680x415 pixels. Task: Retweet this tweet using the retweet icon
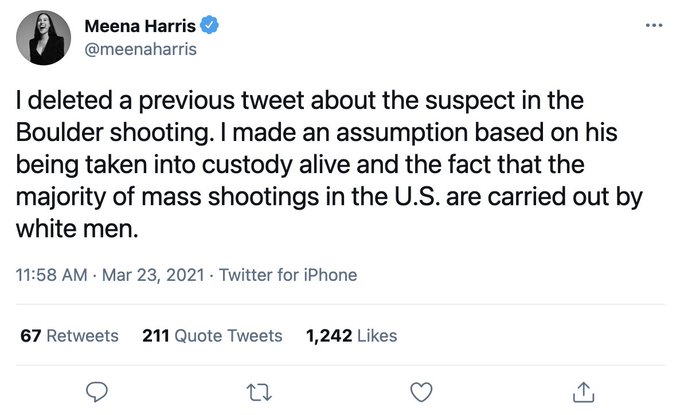pos(259,389)
